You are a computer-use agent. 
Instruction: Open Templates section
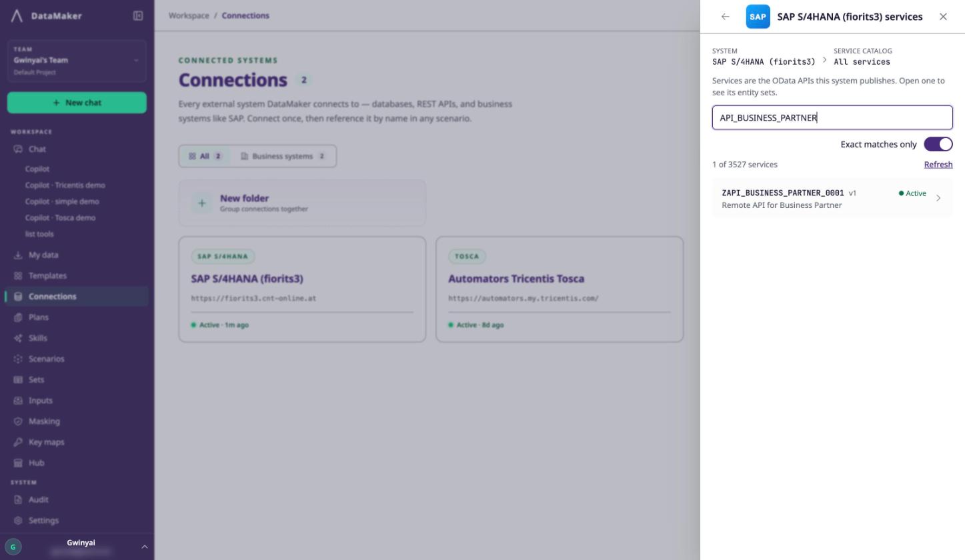47,276
